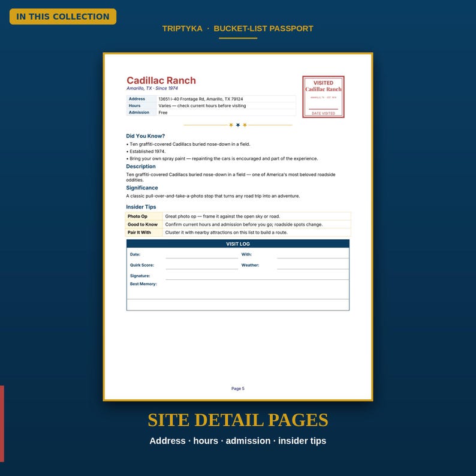Screen dimensions: 476x476
Task: Click the Varies check current hours value
Action: pyautogui.click(x=202, y=106)
